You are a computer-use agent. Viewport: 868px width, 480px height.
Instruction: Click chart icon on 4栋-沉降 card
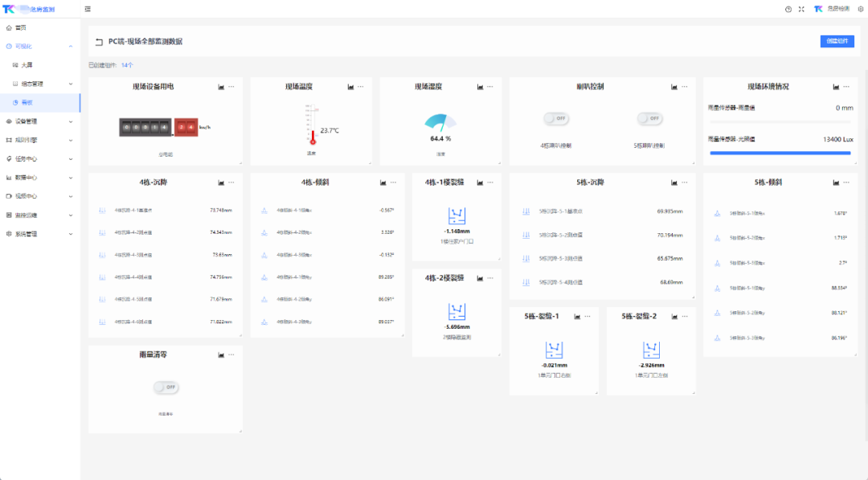221,183
